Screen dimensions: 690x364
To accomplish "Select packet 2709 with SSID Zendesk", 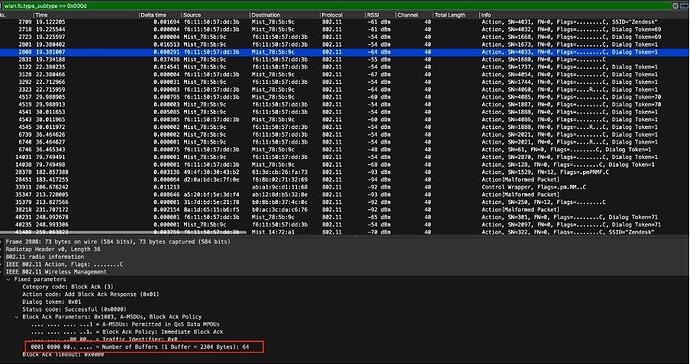I will 345,22.
